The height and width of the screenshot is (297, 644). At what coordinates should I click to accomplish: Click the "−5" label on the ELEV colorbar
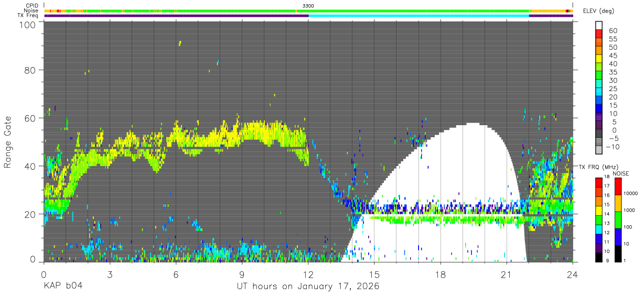click(x=613, y=139)
